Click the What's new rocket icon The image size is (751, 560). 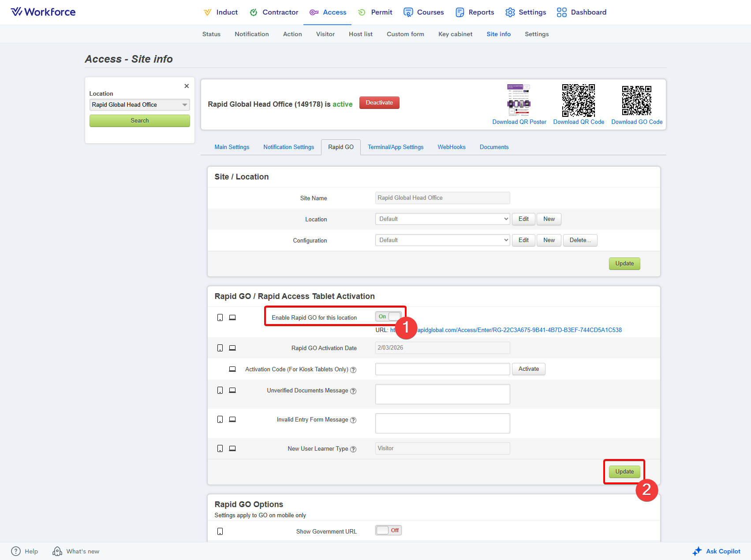[57, 551]
